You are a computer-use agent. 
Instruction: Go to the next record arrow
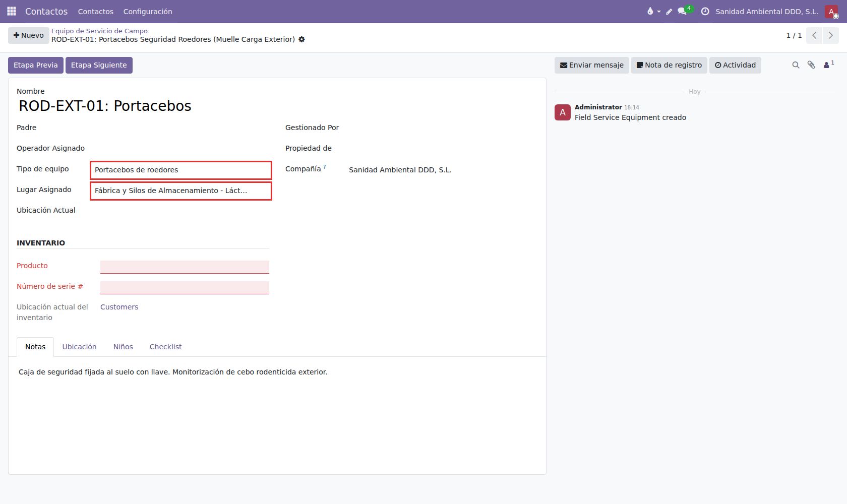[x=830, y=35]
